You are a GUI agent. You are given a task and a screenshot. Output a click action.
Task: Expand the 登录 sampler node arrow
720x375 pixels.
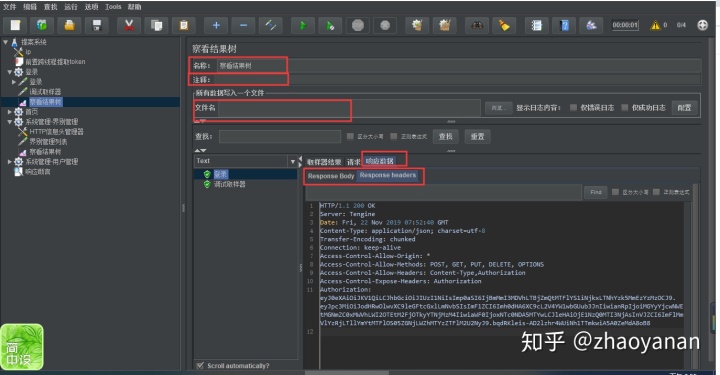pyautogui.click(x=14, y=82)
